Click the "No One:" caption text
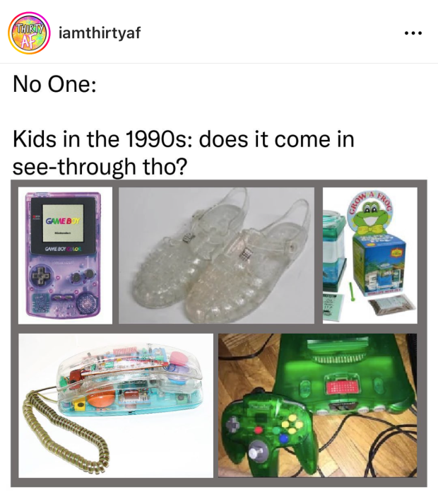Viewport: 438px width, 504px height. [x=54, y=85]
